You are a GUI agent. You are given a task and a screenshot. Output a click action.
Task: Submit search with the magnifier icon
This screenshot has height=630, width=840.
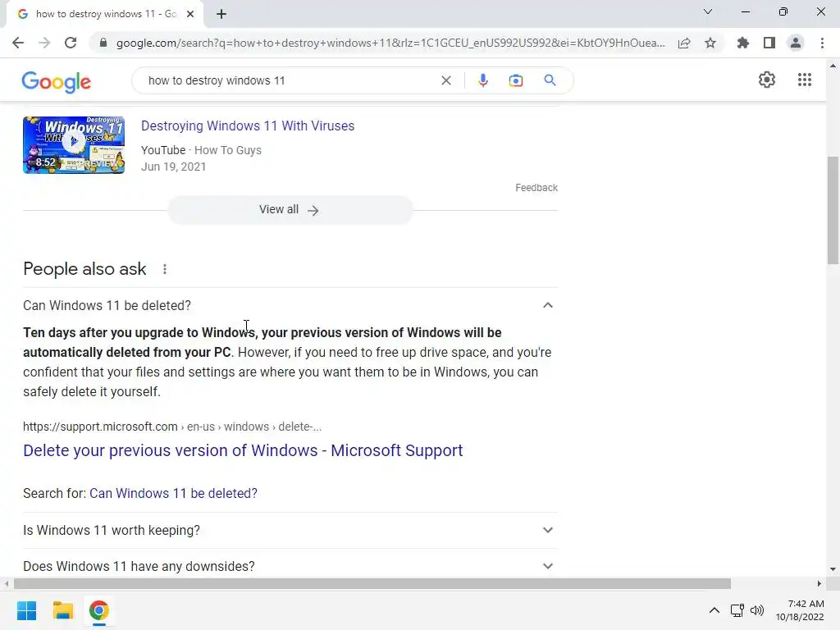(550, 80)
